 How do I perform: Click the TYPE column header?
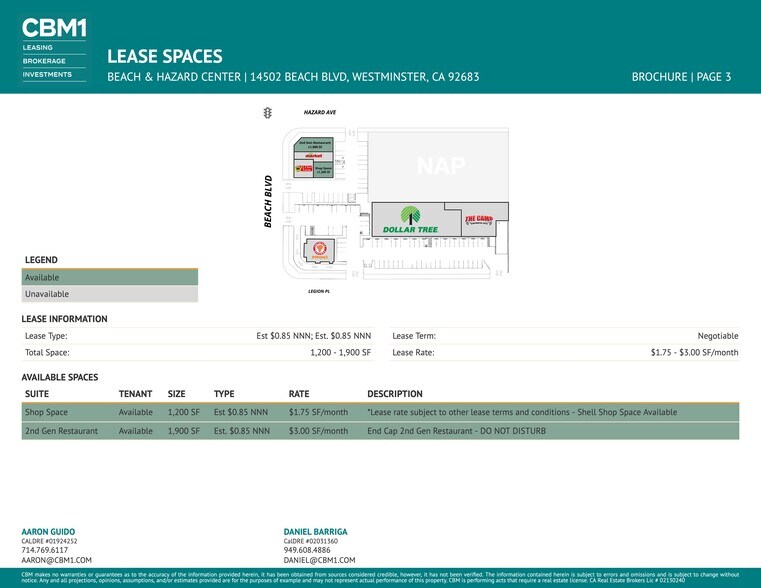224,394
